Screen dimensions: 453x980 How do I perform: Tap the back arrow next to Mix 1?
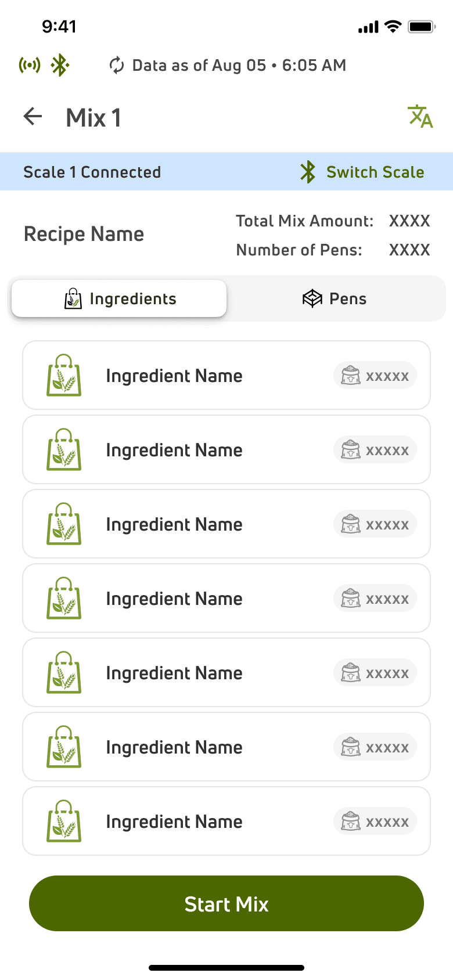tap(33, 117)
